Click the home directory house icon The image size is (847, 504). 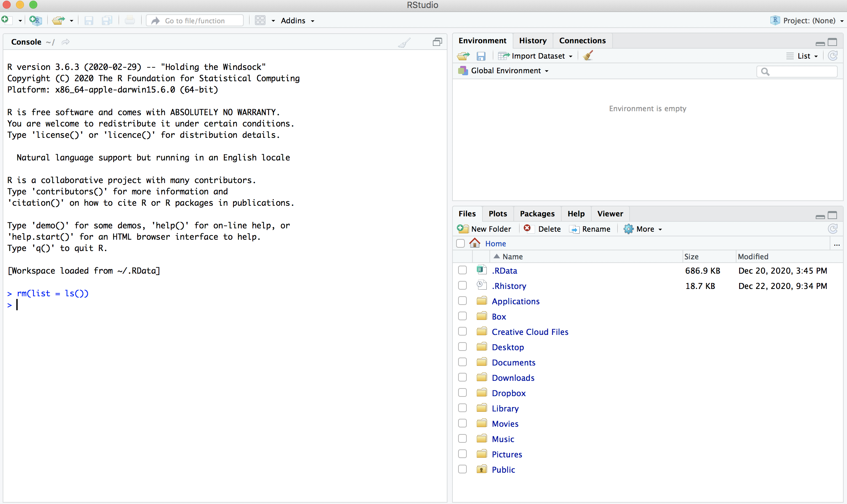[474, 243]
